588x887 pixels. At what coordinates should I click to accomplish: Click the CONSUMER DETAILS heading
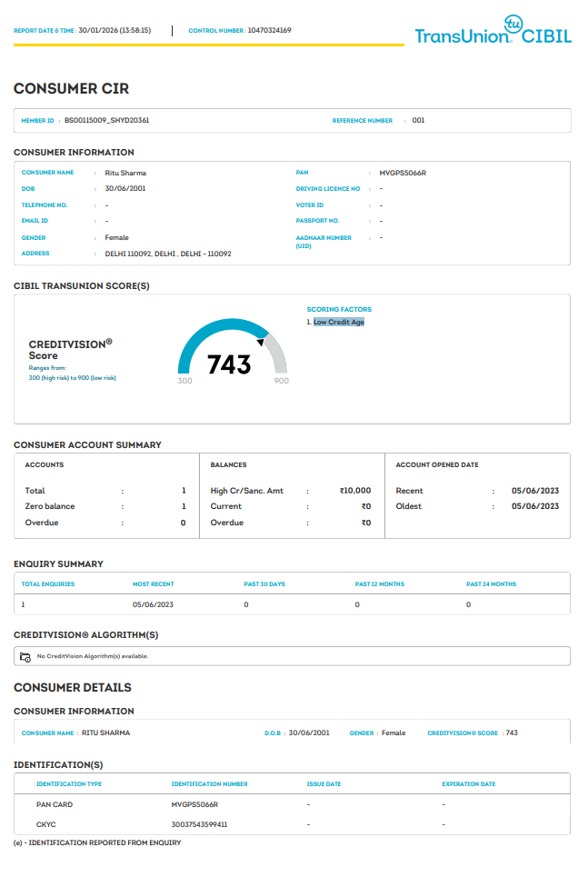(x=73, y=688)
